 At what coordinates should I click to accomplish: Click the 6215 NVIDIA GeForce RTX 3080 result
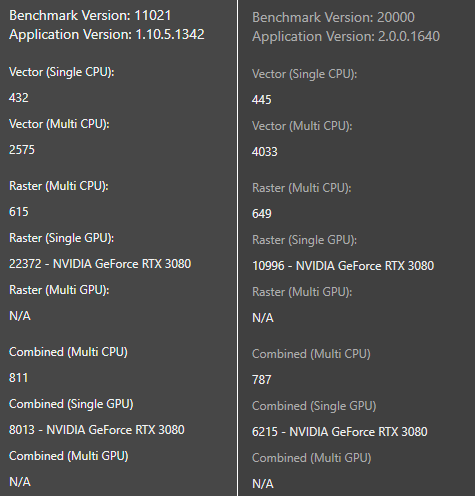340,432
